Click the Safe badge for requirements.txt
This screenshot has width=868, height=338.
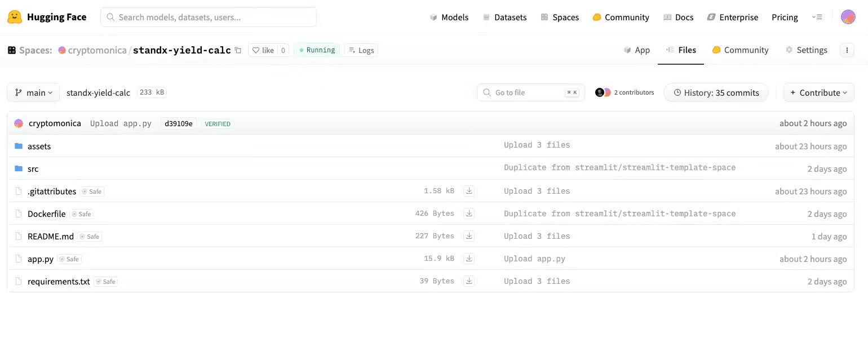pos(105,282)
